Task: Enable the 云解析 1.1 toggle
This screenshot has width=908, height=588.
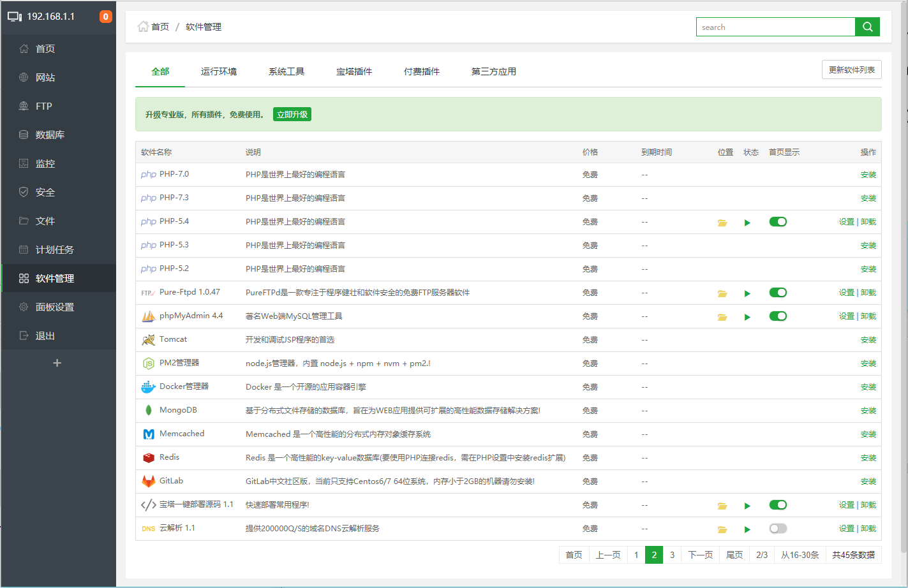Action: [778, 528]
